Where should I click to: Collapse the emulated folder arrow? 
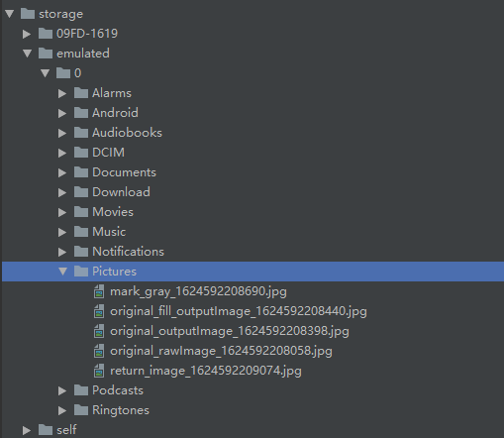pos(27,54)
